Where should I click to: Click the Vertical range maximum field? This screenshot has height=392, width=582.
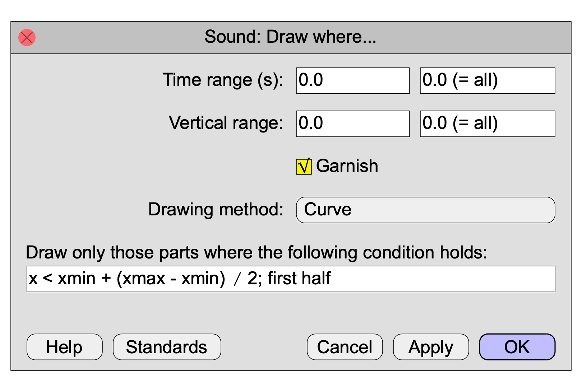487,124
